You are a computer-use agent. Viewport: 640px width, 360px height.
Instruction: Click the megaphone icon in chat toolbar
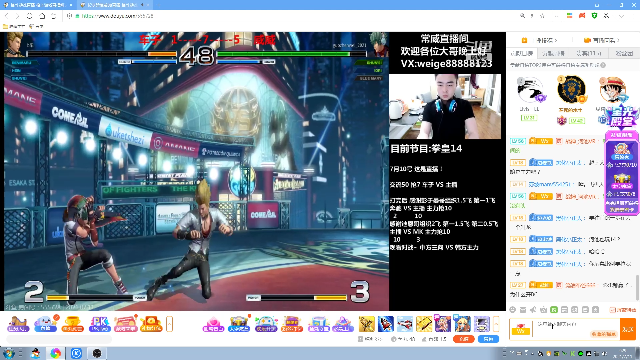coord(533,310)
